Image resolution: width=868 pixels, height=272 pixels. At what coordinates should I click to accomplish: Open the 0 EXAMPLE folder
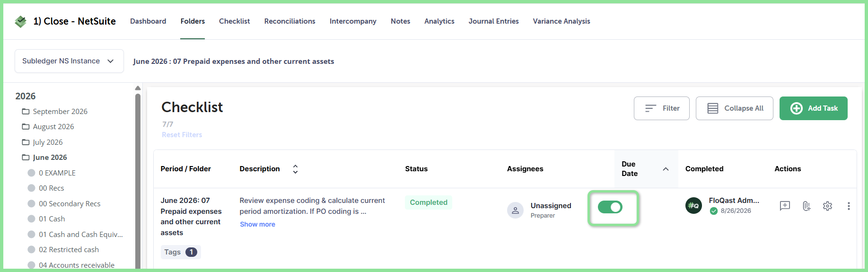click(x=57, y=173)
